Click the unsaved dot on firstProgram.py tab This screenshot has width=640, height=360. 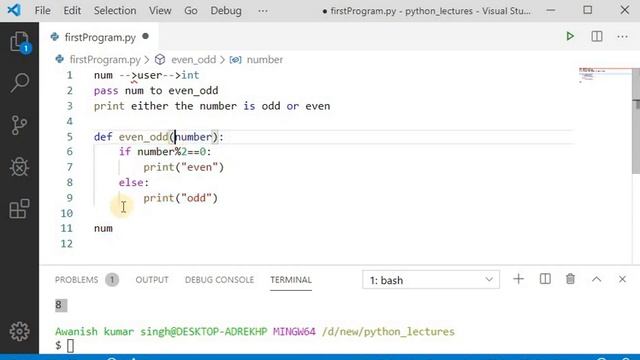pos(145,37)
